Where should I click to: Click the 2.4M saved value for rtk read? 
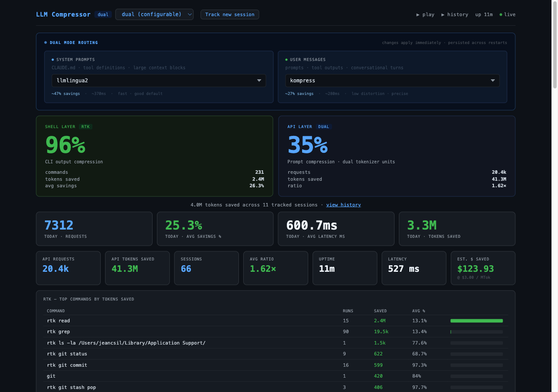[x=380, y=321]
